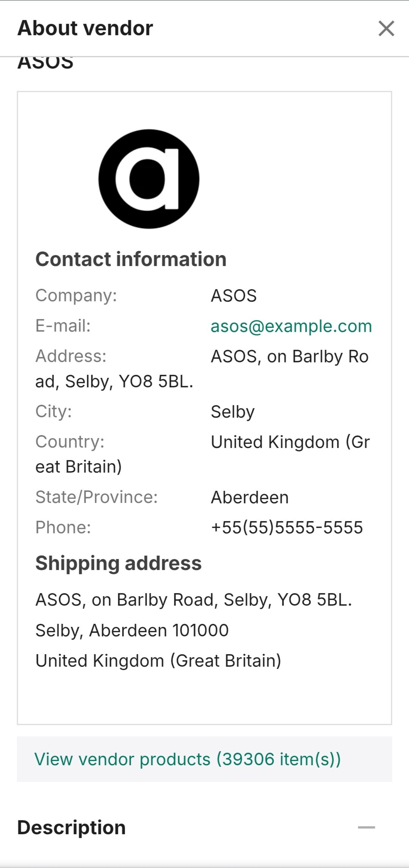
Task: Click the Shipping address heading
Action: [118, 563]
